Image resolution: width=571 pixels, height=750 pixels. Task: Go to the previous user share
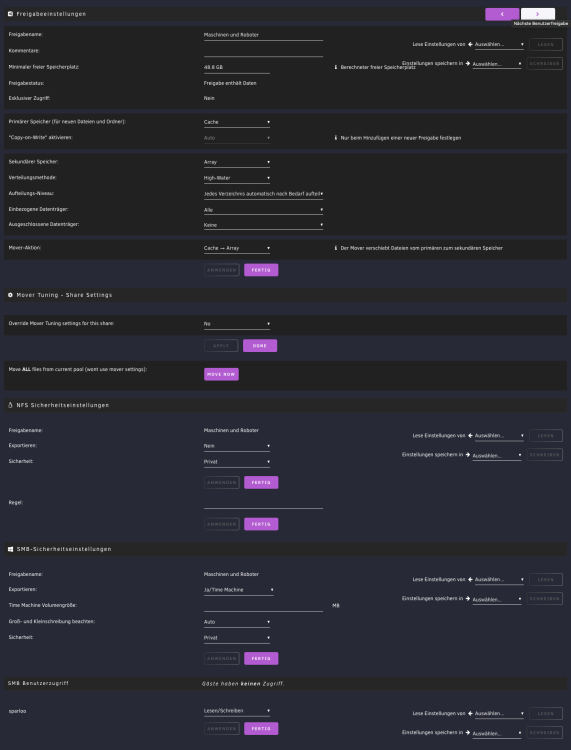point(502,14)
